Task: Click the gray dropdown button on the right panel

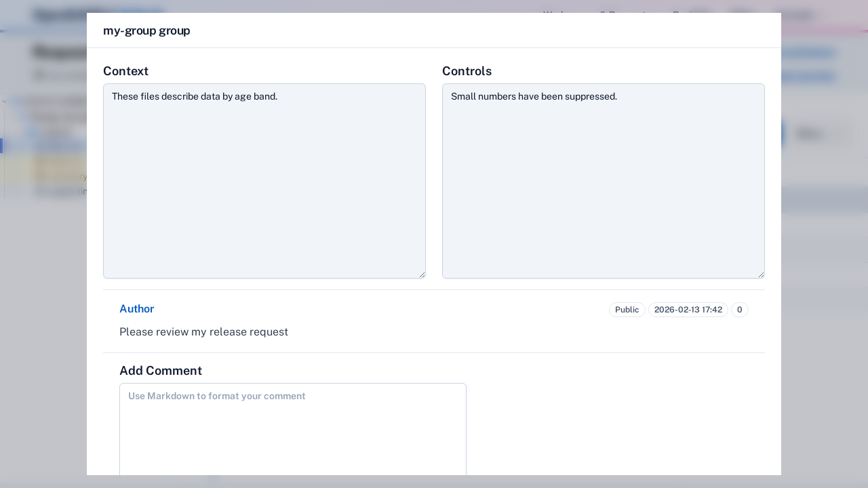Action: point(811,134)
